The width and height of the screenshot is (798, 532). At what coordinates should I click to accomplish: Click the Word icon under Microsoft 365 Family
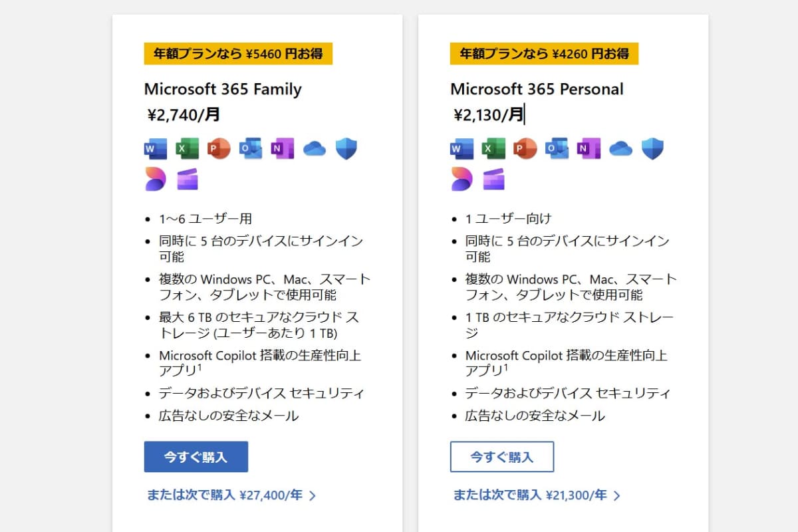click(156, 149)
